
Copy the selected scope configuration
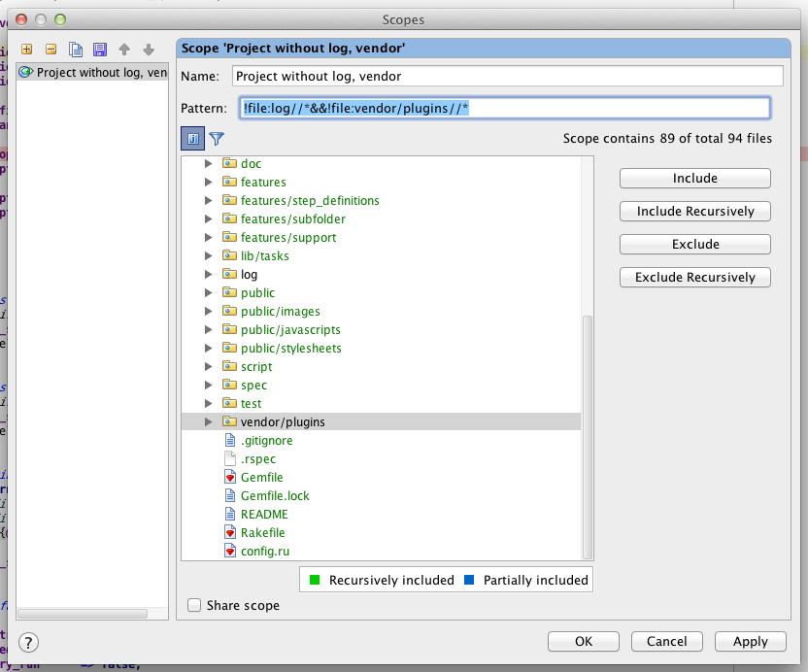[76, 50]
